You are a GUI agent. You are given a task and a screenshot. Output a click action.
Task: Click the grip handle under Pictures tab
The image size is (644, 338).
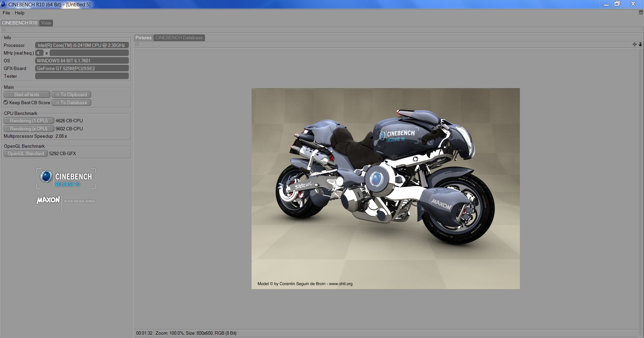[137, 45]
